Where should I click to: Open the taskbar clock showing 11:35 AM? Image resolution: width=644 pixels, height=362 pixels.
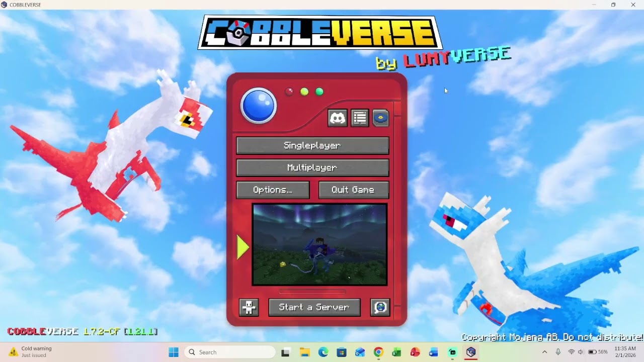coord(625,352)
